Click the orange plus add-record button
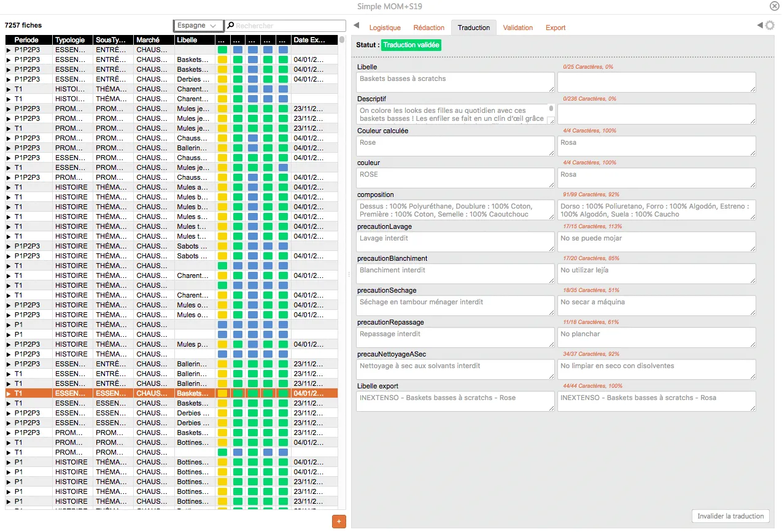 pyautogui.click(x=339, y=522)
